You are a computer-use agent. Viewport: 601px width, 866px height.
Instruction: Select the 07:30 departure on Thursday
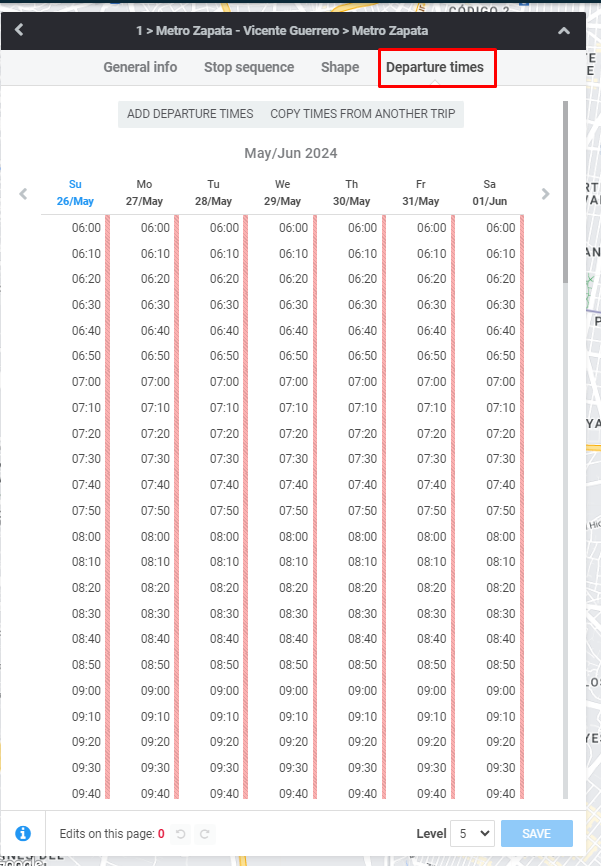tap(362, 459)
